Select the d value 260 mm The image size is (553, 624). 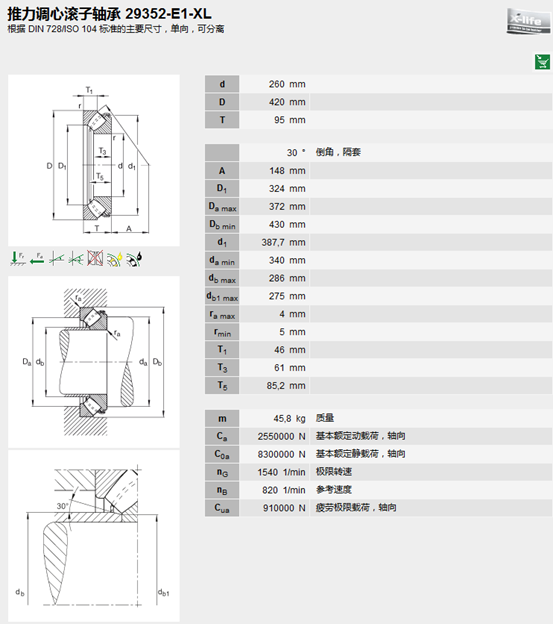coord(287,84)
